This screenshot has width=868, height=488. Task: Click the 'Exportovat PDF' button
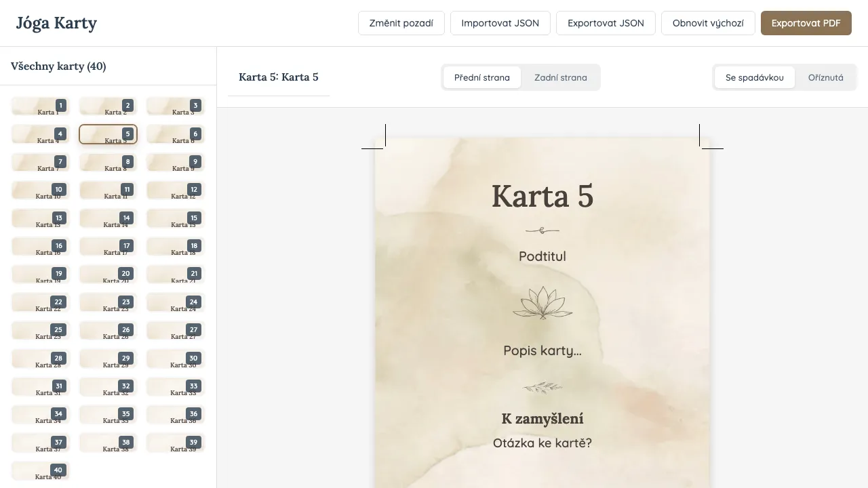pyautogui.click(x=806, y=22)
